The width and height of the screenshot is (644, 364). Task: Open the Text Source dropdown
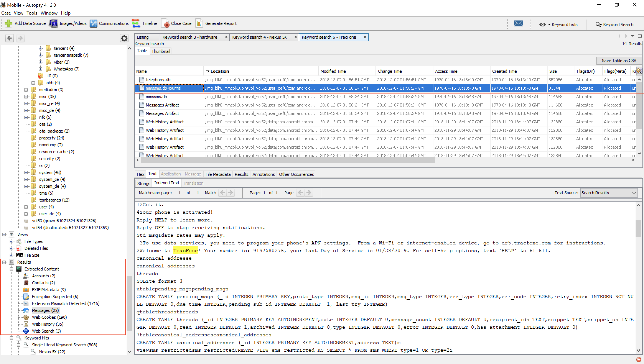pyautogui.click(x=609, y=193)
